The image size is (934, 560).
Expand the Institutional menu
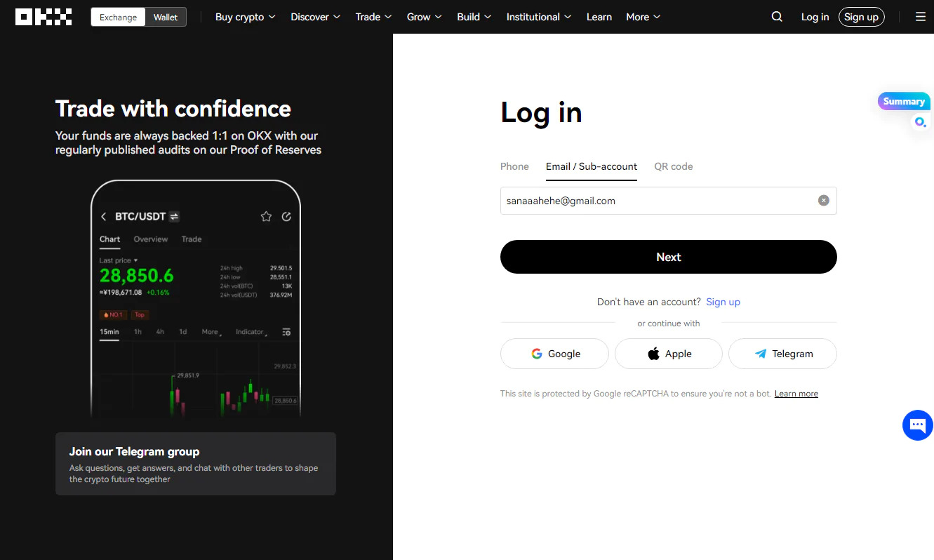(538, 17)
